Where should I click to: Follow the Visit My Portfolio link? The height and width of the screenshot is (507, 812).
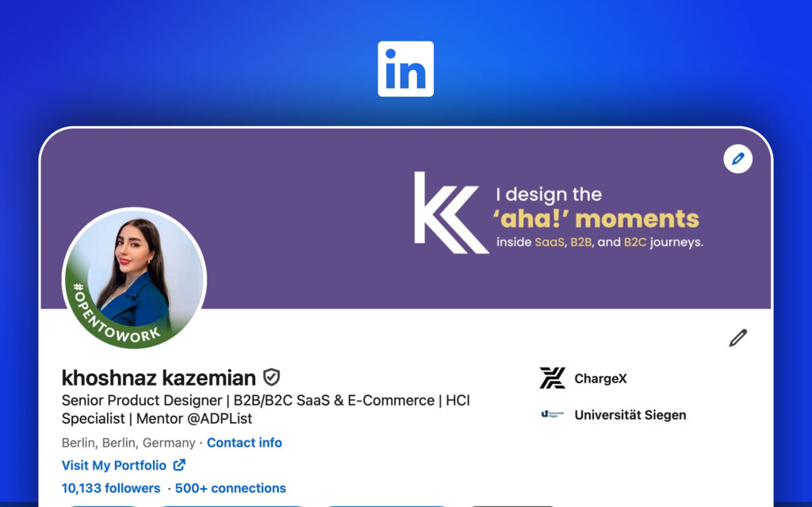click(x=114, y=465)
